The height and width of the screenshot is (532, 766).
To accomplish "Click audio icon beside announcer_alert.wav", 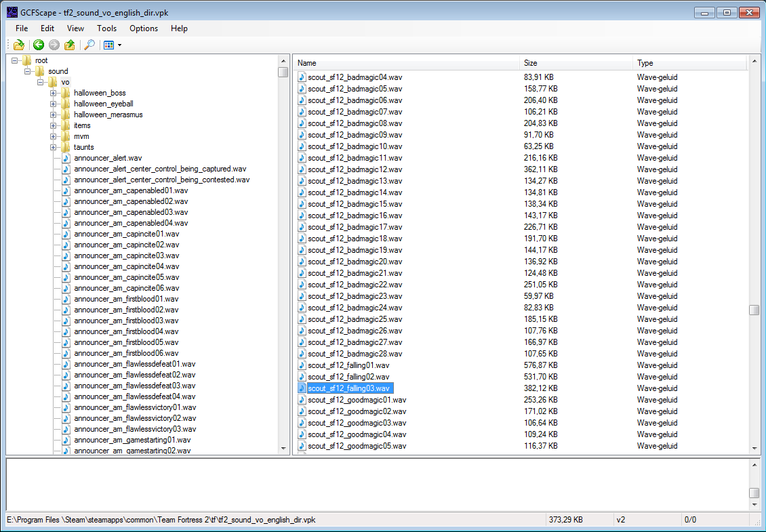I will (66, 158).
